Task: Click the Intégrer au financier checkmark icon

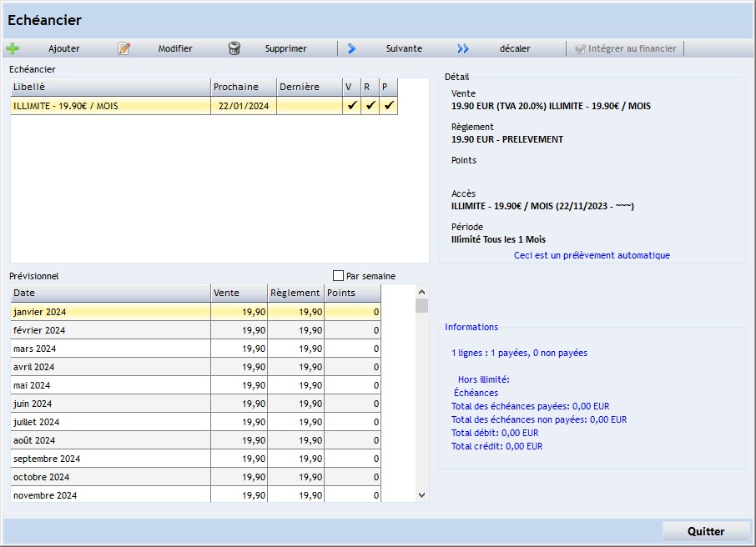Action: coord(581,48)
